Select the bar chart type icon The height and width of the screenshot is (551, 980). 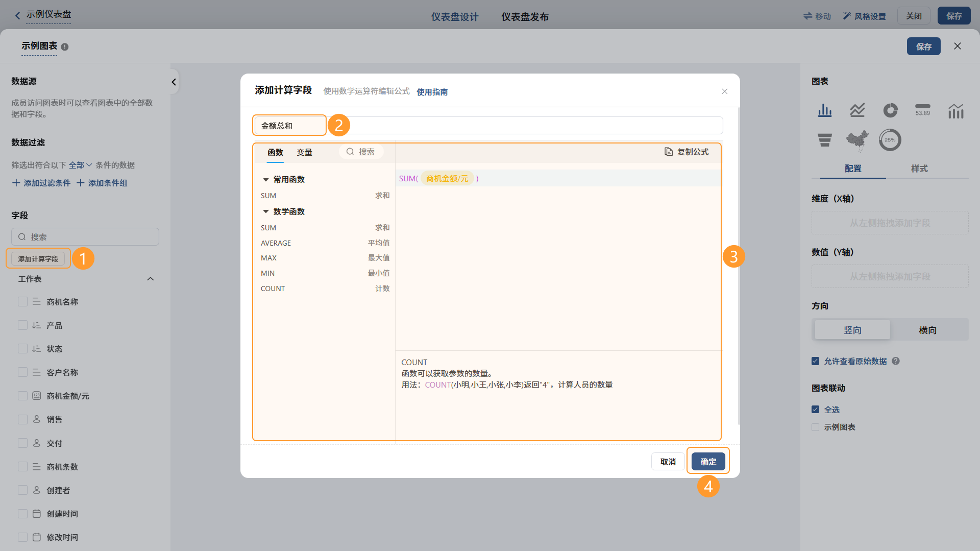[825, 110]
